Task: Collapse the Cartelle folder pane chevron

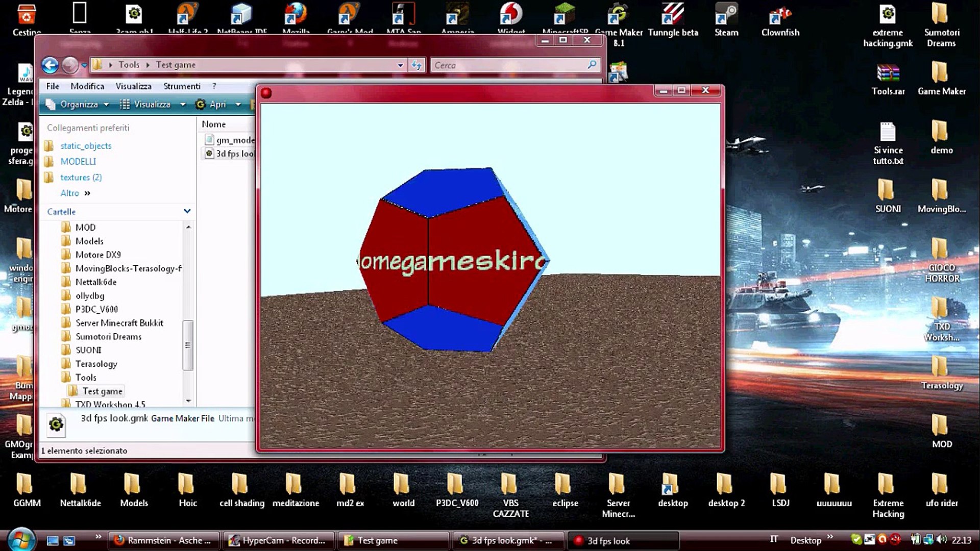Action: [x=187, y=211]
